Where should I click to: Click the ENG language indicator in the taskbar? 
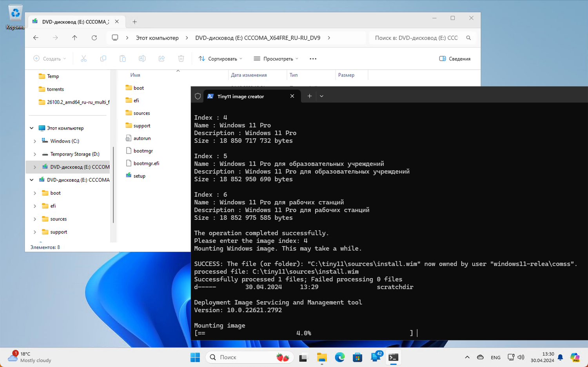pos(495,357)
